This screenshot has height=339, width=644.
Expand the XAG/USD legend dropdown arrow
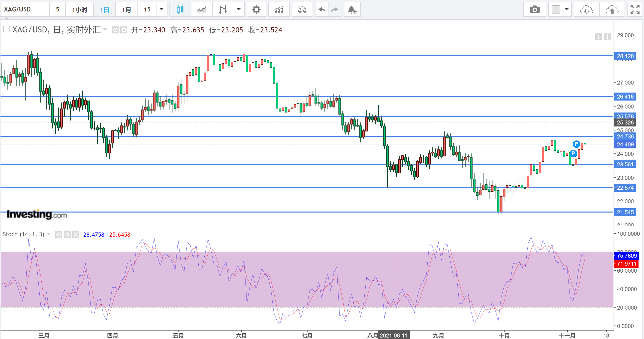click(105, 29)
